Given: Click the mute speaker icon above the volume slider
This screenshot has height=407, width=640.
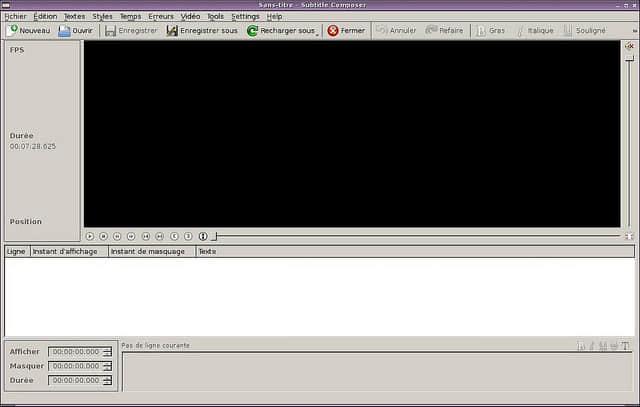Looking at the screenshot, I should coord(629,47).
